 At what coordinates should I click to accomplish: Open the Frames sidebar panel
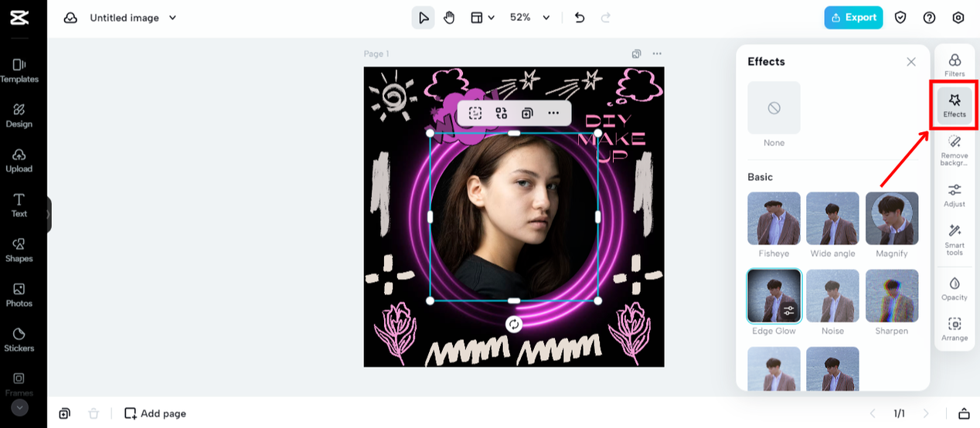(19, 383)
